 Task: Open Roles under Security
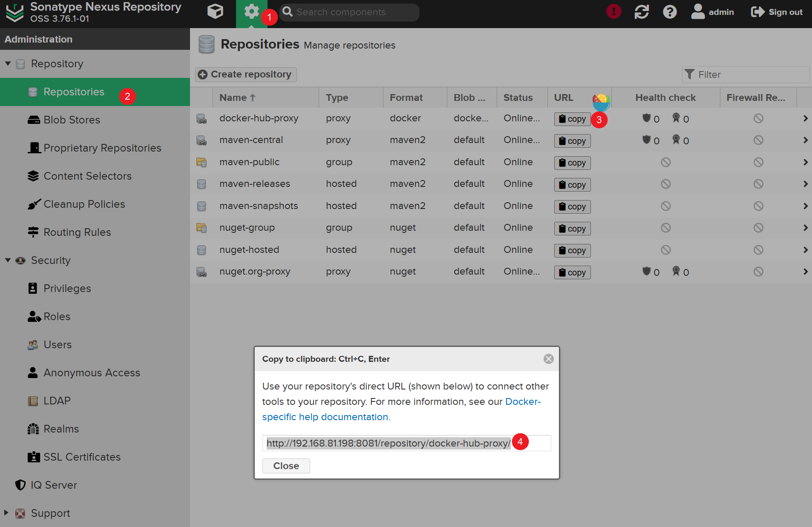click(95, 317)
